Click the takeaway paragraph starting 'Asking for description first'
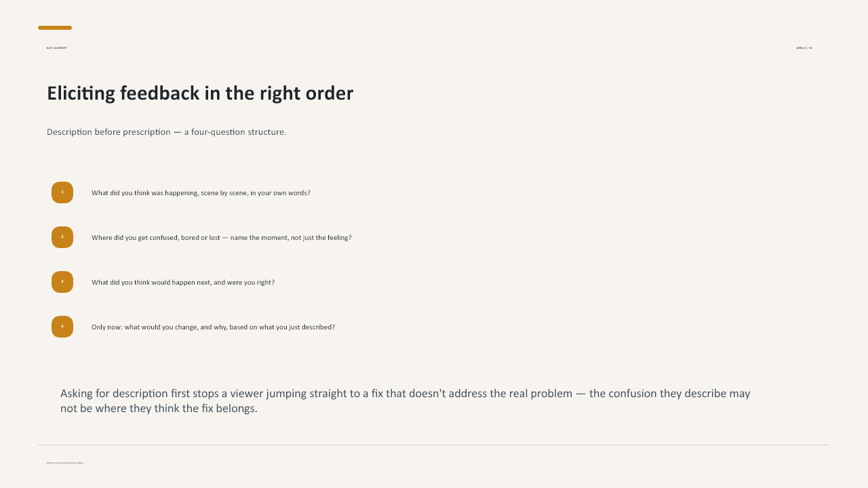 pyautogui.click(x=405, y=401)
